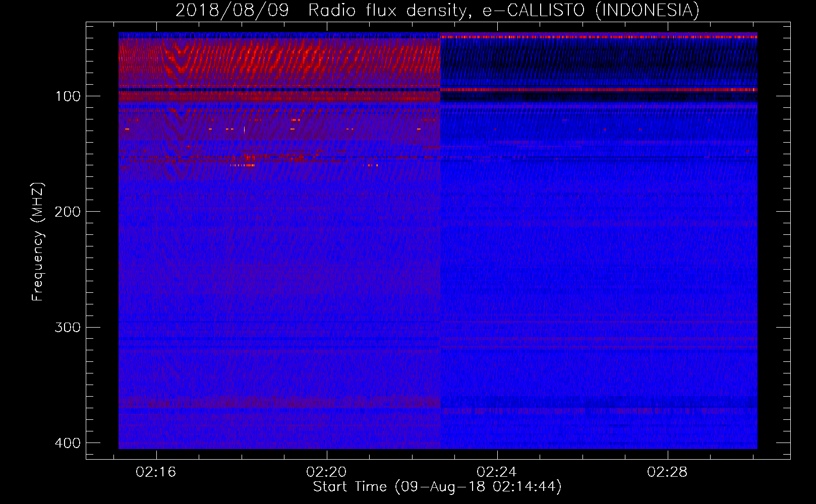Click the 02:16 time tick label
Image resolution: width=816 pixels, height=504 pixels.
click(156, 472)
